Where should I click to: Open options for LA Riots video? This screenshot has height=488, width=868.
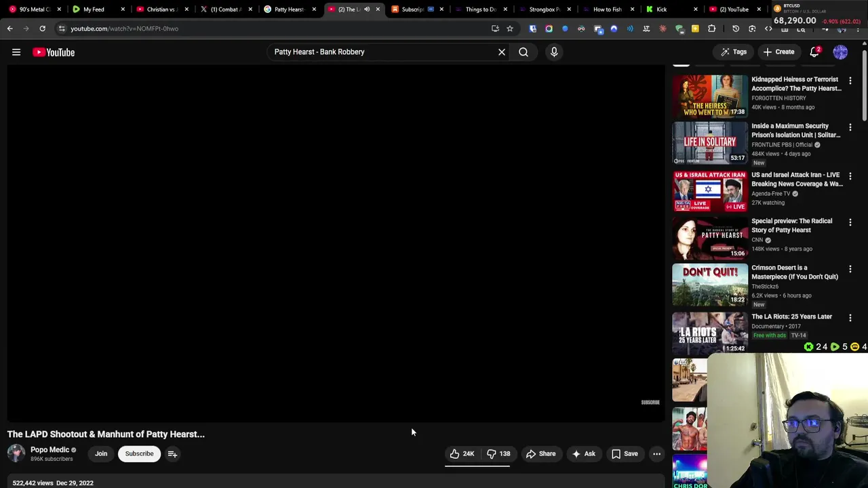[x=850, y=318]
